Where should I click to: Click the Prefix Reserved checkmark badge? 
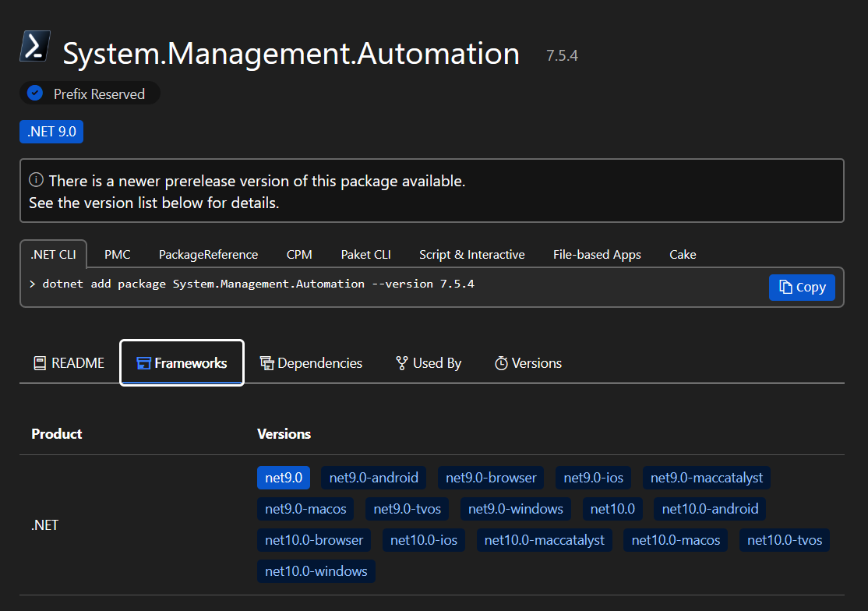35,94
